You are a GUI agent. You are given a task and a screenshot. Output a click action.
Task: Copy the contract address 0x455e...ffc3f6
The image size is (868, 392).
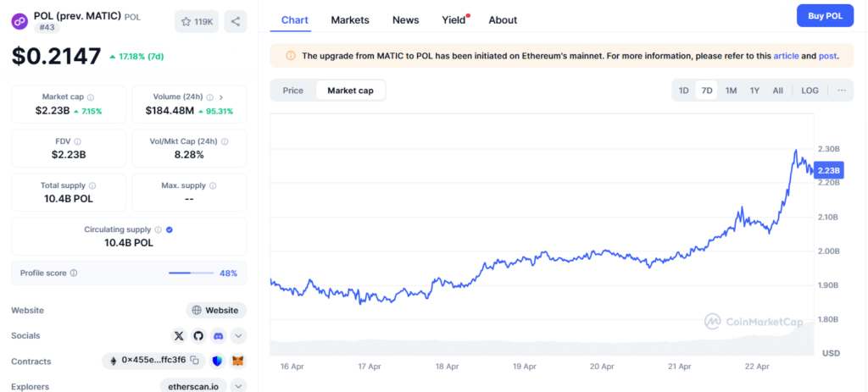pyautogui.click(x=194, y=361)
